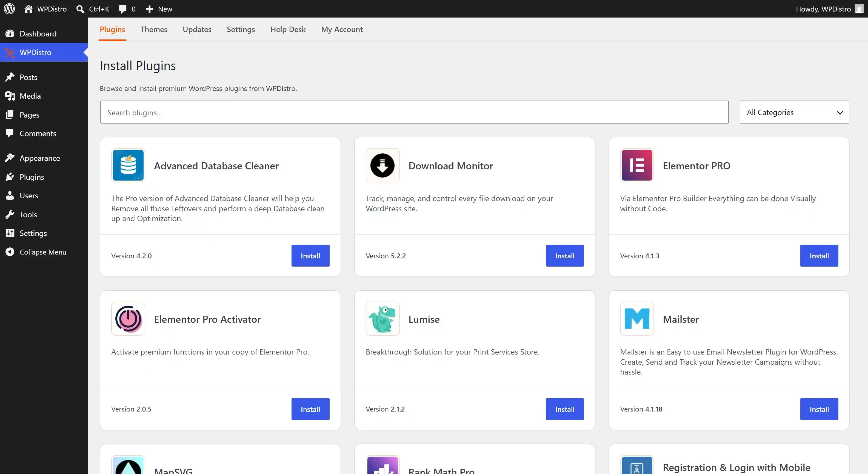Click the plus New icon in admin bar
This screenshot has width=868, height=474.
point(149,9)
